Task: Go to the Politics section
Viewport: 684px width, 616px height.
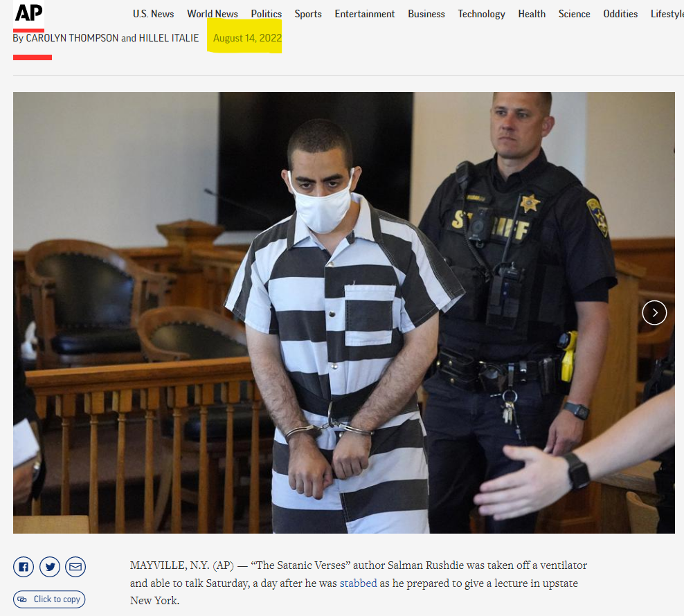Action: click(x=267, y=14)
